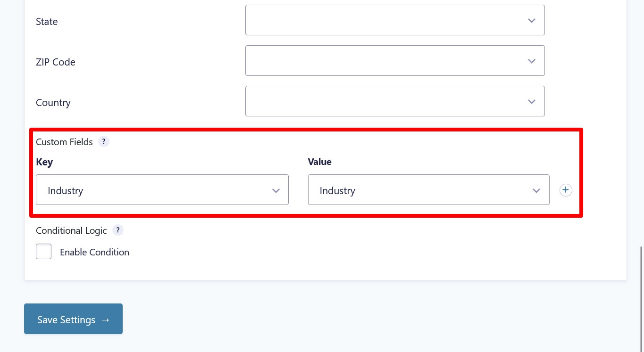Click the arrow on Save Settings button
This screenshot has height=352, width=644.
tap(105, 320)
